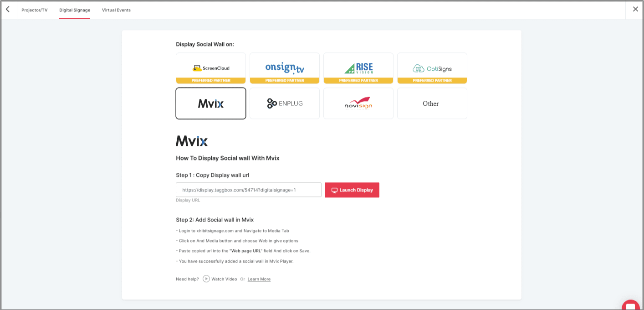Screen dimensions: 644x310
Task: Open the Digital Signage tab
Action: (x=75, y=10)
